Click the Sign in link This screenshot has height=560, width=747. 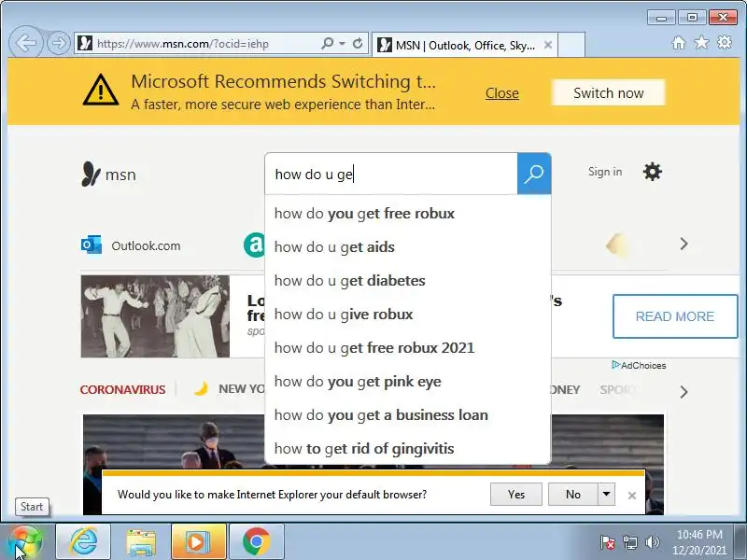click(605, 172)
